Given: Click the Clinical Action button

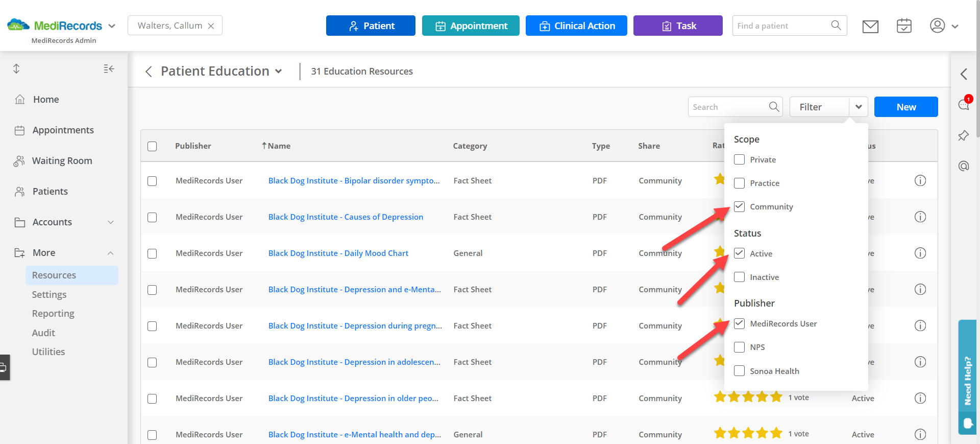Looking at the screenshot, I should (x=576, y=26).
